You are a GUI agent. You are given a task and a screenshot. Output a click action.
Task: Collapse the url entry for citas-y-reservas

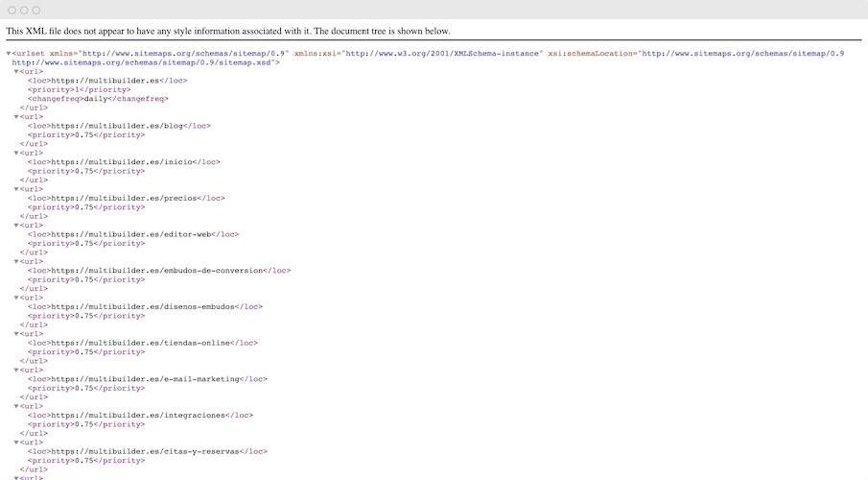16,442
